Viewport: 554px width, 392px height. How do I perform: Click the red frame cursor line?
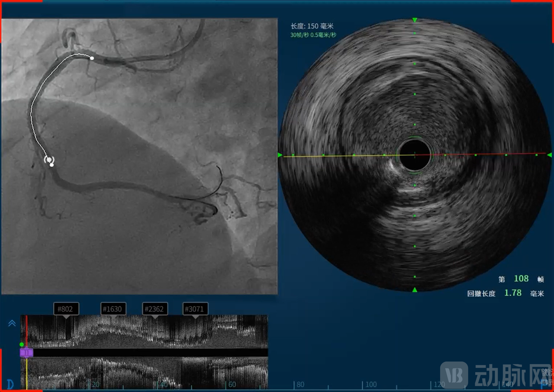[x=27, y=331]
